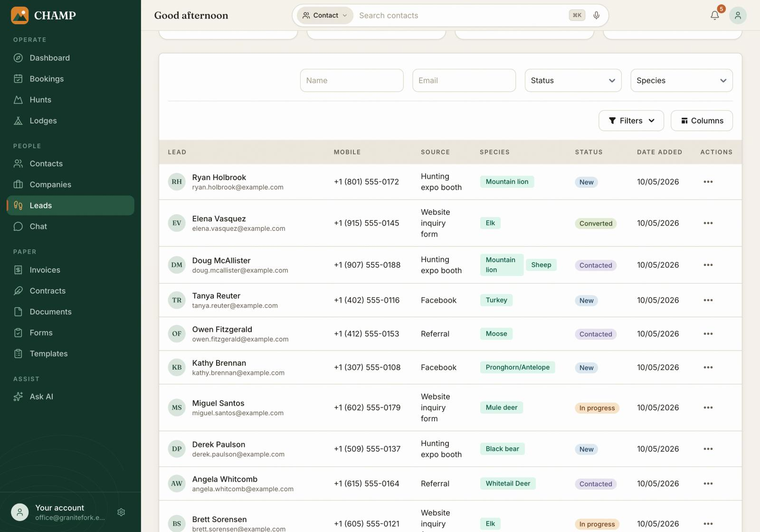Viewport: 760px width, 532px height.
Task: Open Templates in sidebar
Action: 70,353
